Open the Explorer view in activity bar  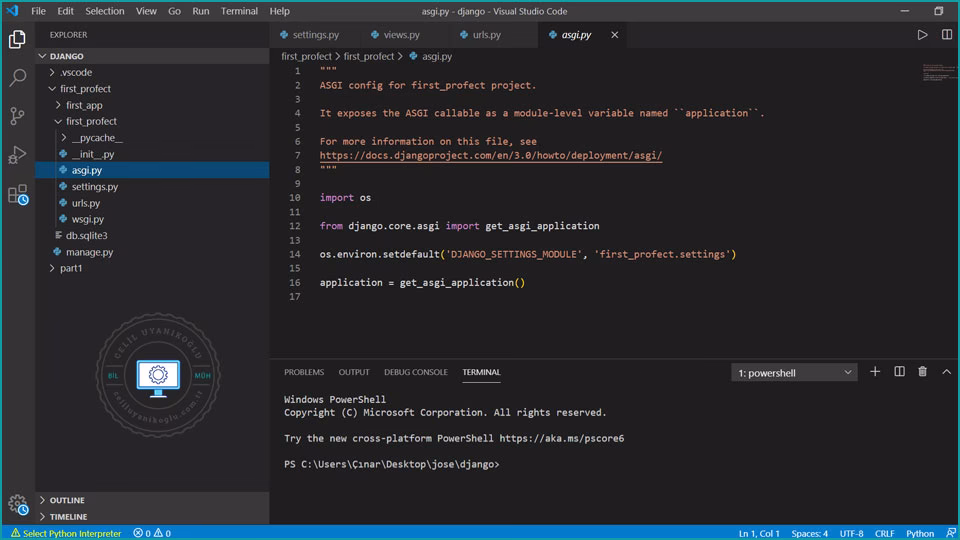[x=17, y=40]
